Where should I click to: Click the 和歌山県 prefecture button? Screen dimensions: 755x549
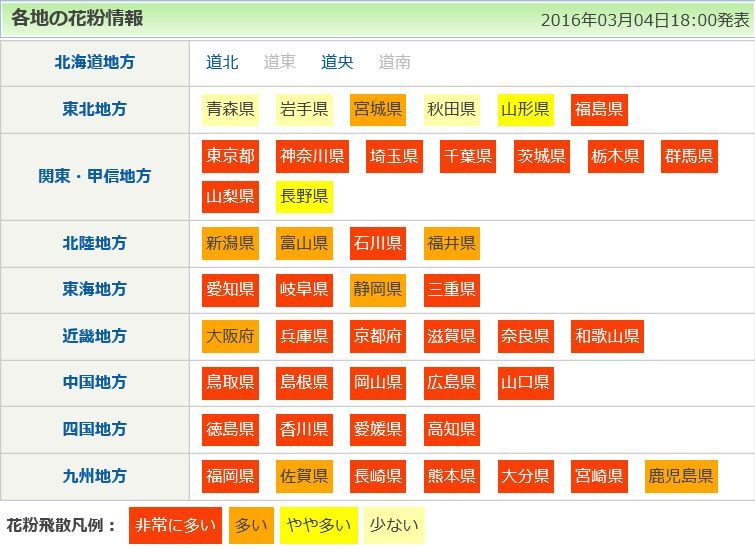pos(608,336)
